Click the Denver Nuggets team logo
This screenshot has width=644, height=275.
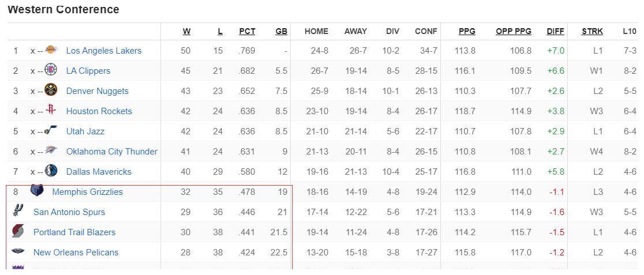coord(51,91)
